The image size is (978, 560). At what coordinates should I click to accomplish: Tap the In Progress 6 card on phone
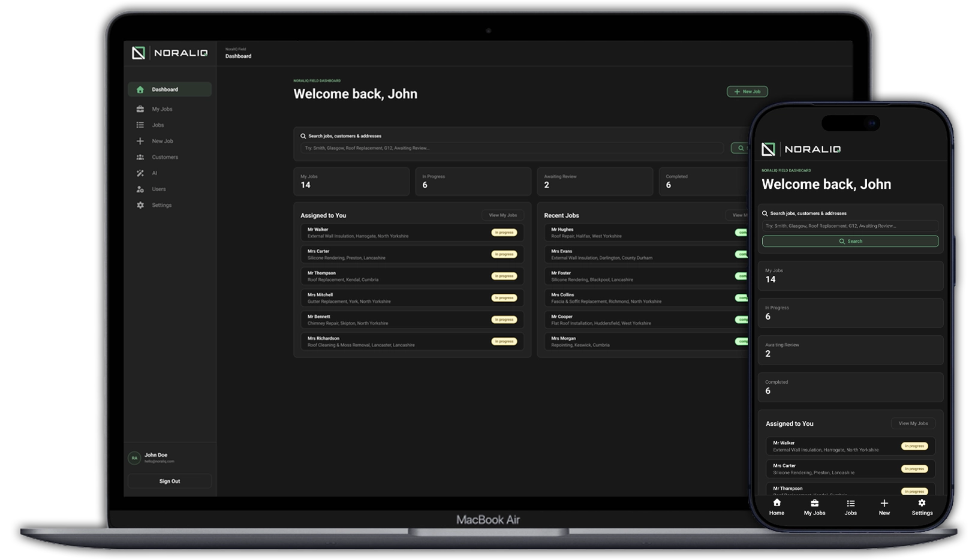(850, 313)
